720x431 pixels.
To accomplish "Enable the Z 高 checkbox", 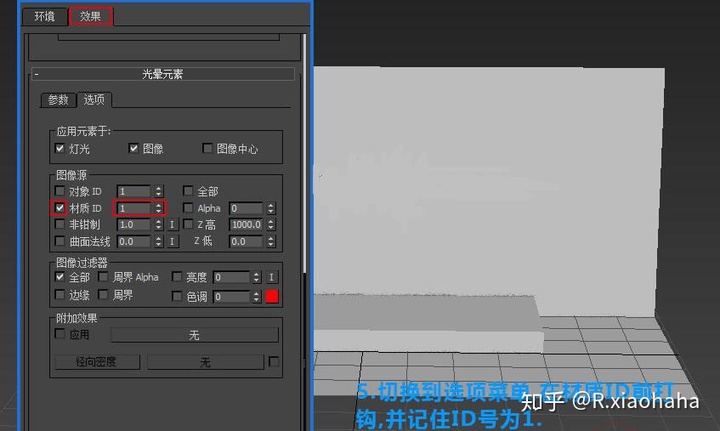I will (188, 224).
